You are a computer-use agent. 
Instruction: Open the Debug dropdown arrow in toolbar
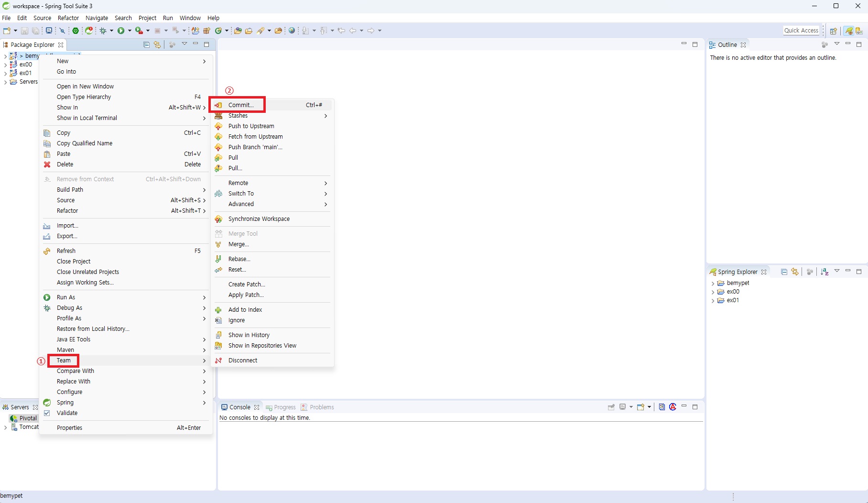[111, 31]
